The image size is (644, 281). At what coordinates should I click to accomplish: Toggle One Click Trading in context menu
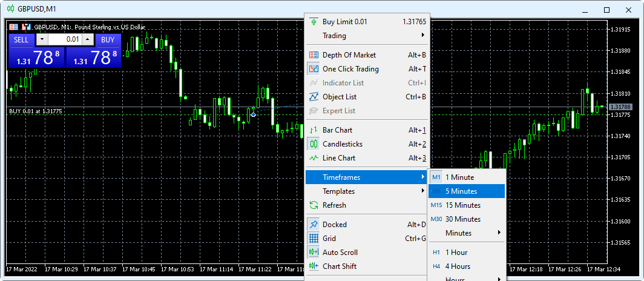coord(366,69)
